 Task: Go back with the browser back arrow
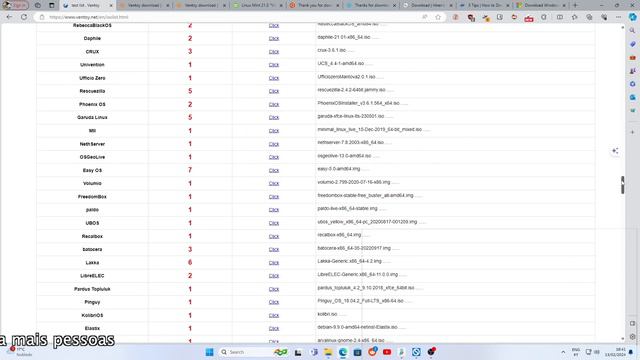(x=9, y=17)
